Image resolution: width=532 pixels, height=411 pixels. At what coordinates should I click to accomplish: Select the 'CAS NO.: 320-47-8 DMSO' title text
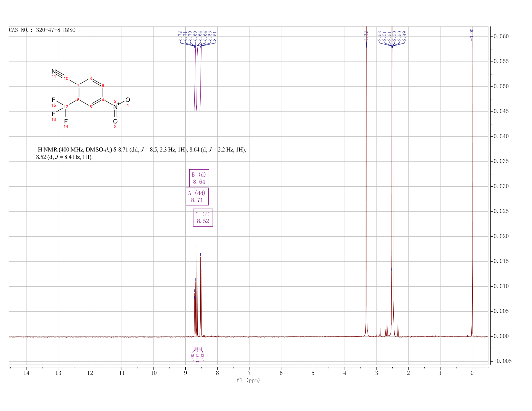pyautogui.click(x=42, y=30)
